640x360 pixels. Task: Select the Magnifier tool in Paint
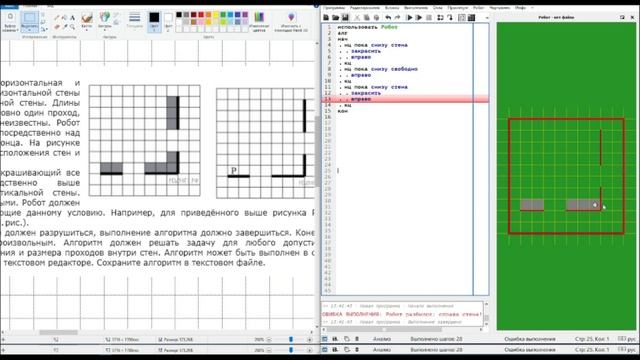click(x=72, y=27)
